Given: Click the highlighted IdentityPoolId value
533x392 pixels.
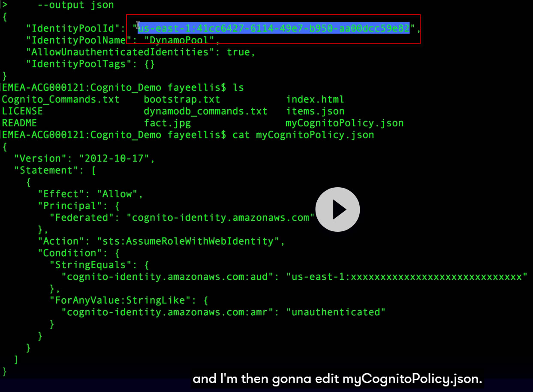Looking at the screenshot, I should point(274,28).
